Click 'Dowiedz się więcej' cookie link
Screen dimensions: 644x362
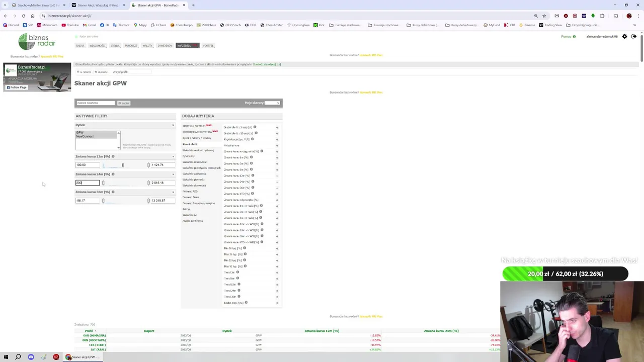click(264, 64)
